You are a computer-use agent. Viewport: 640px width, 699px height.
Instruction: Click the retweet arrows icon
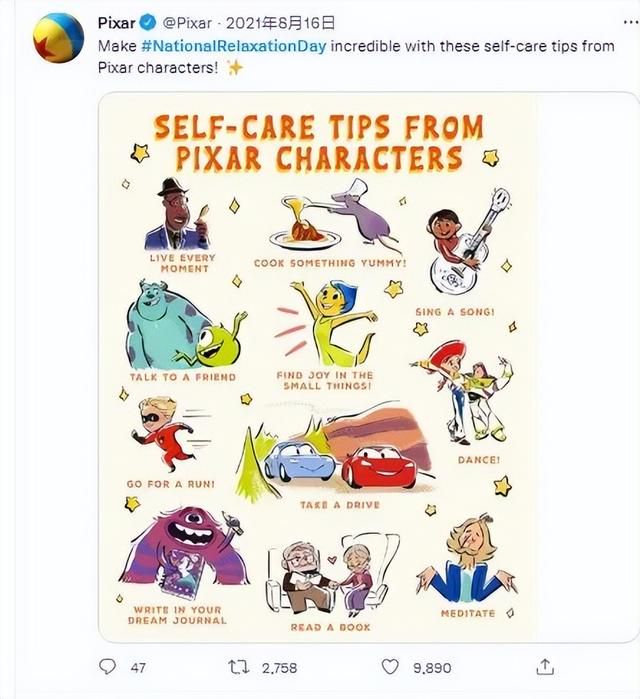(238, 667)
